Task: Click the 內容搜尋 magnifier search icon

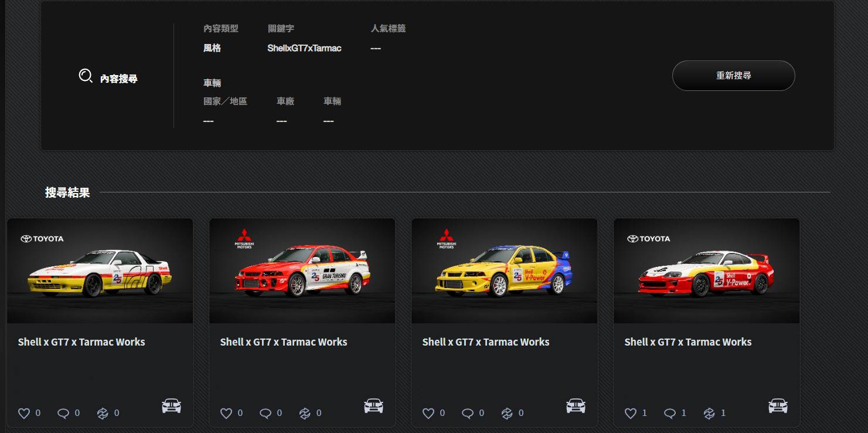Action: 86,76
